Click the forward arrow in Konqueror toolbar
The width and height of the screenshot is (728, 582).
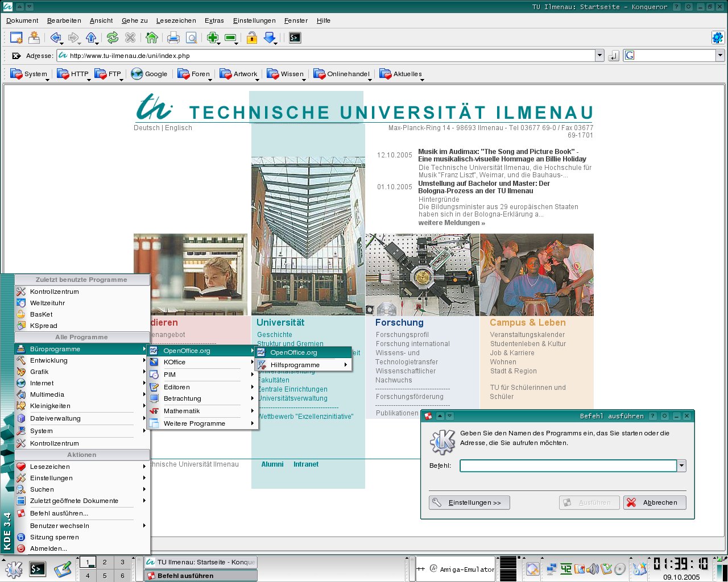[73, 38]
